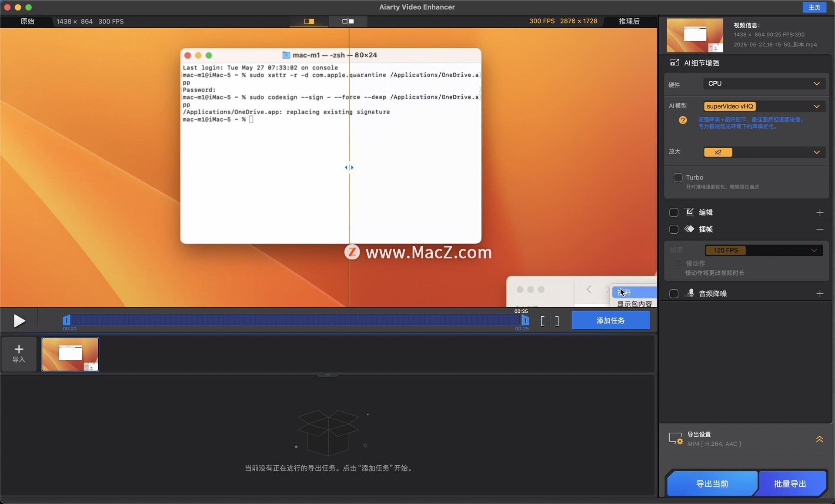Click 批量导出 batch export button
Image resolution: width=835 pixels, height=504 pixels.
(x=790, y=484)
